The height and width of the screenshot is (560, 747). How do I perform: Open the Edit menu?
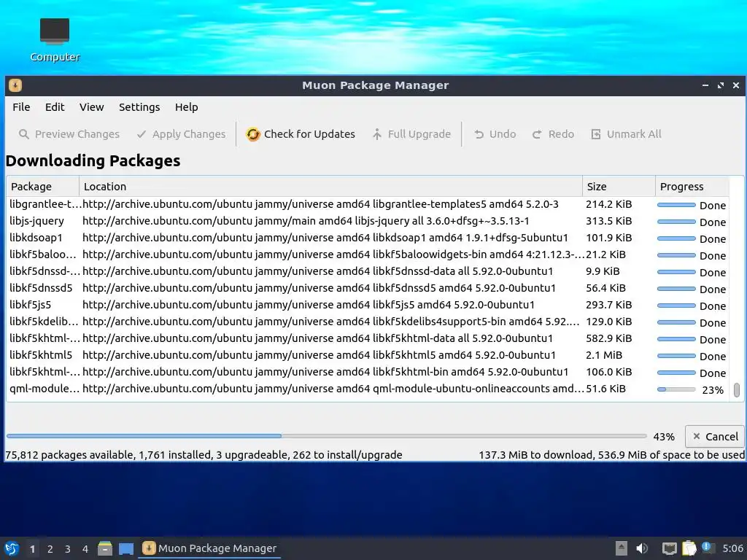point(55,107)
